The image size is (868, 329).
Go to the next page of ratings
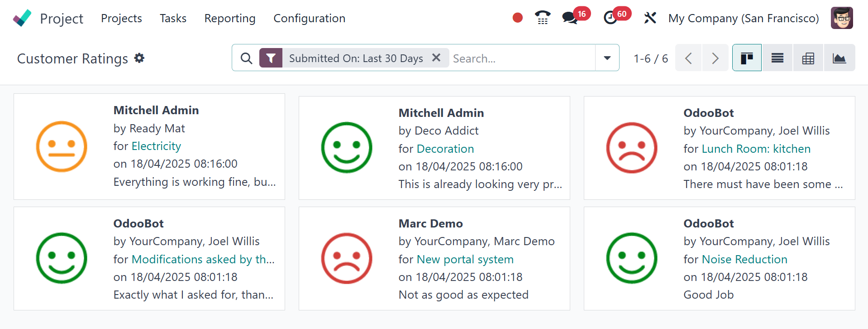point(715,58)
